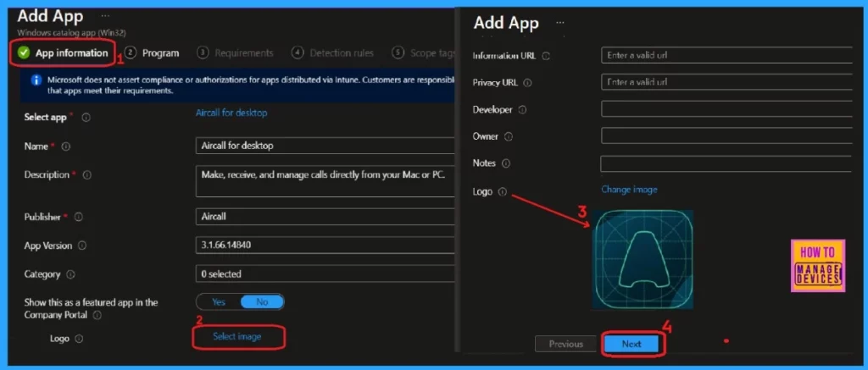This screenshot has width=868, height=370.
Task: Set featured app toggle to No
Action: (262, 302)
